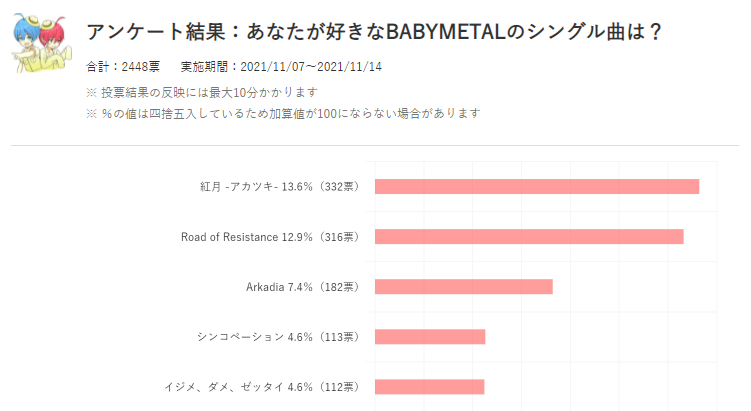Click the Arkadia chart bar
This screenshot has width=751, height=411.
point(463,287)
